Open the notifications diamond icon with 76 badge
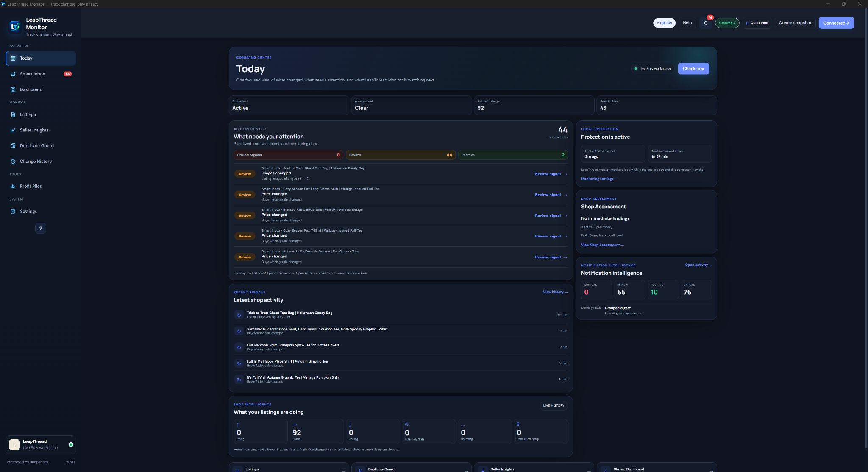Image resolution: width=868 pixels, height=472 pixels. click(x=706, y=23)
